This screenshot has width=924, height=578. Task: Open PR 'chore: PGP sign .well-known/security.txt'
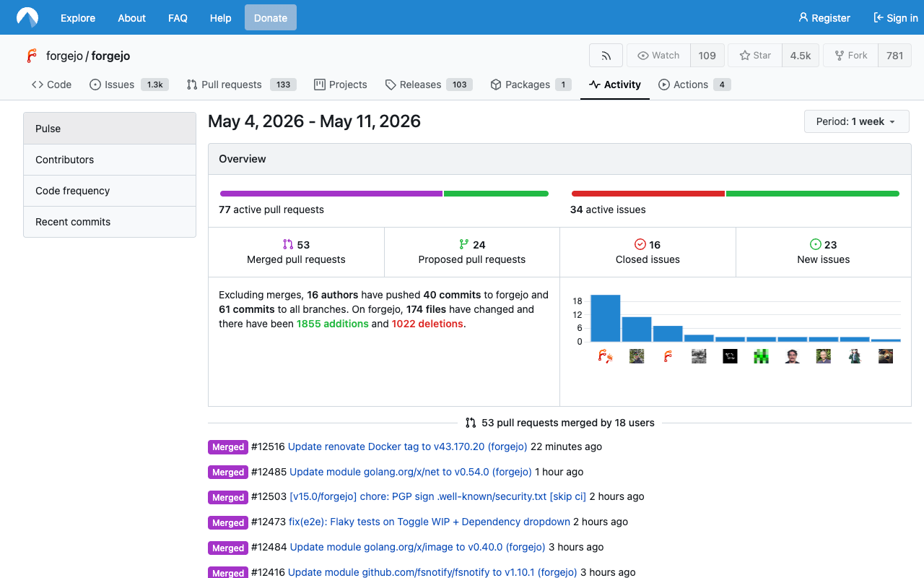point(437,496)
